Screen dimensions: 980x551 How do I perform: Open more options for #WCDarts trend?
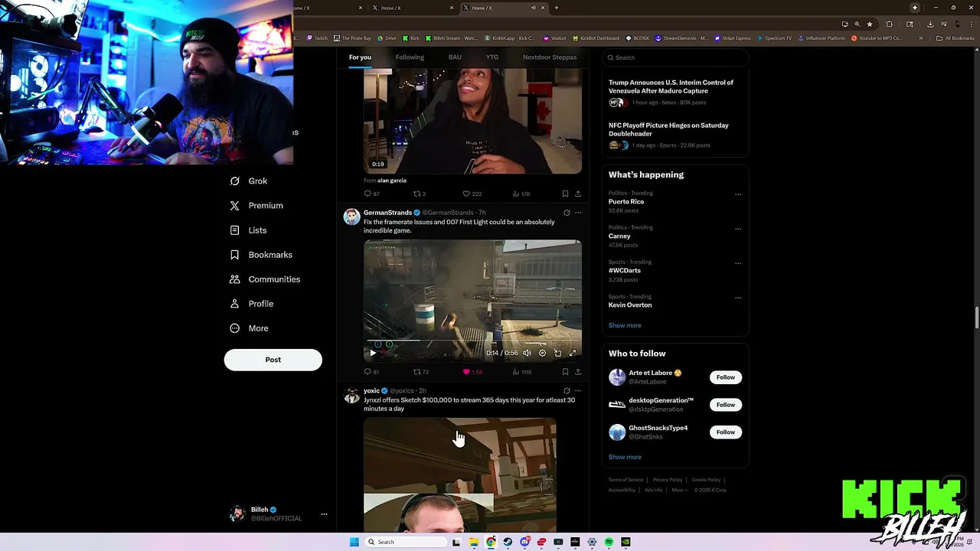[738, 263]
